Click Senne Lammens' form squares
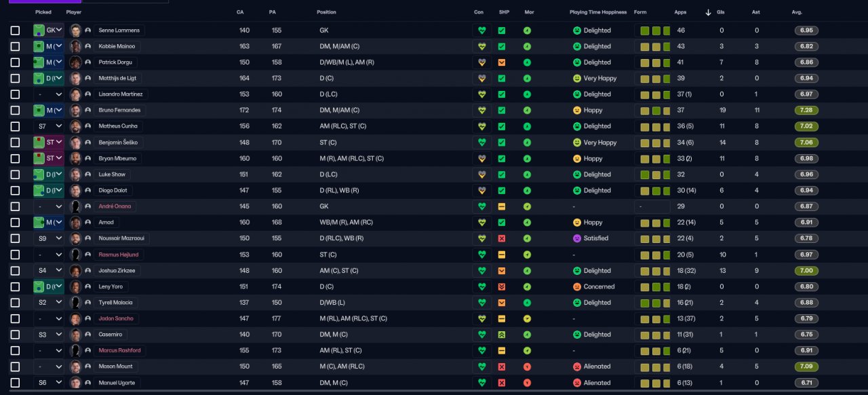 (x=655, y=31)
